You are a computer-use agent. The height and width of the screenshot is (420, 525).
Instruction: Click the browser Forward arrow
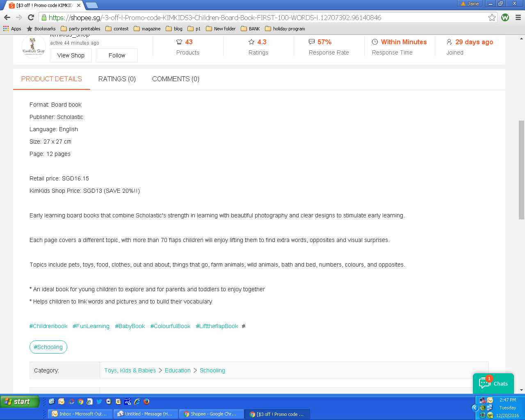point(19,17)
